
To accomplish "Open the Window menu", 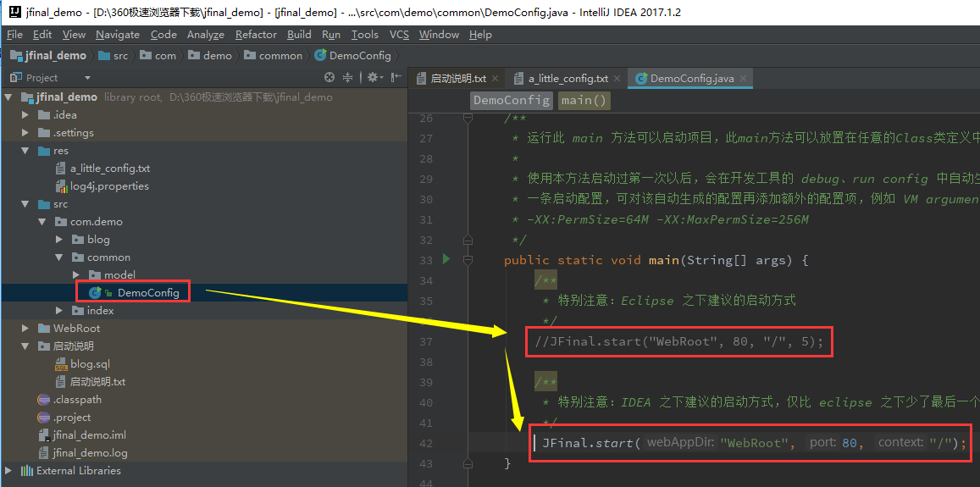I will [x=440, y=35].
